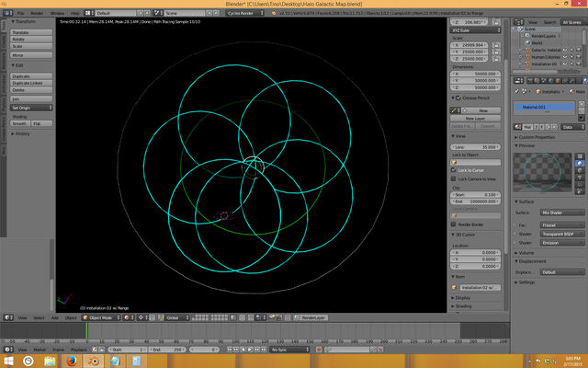The height and width of the screenshot is (368, 588).
Task: Adjust the Clip End value
Action: (x=475, y=201)
